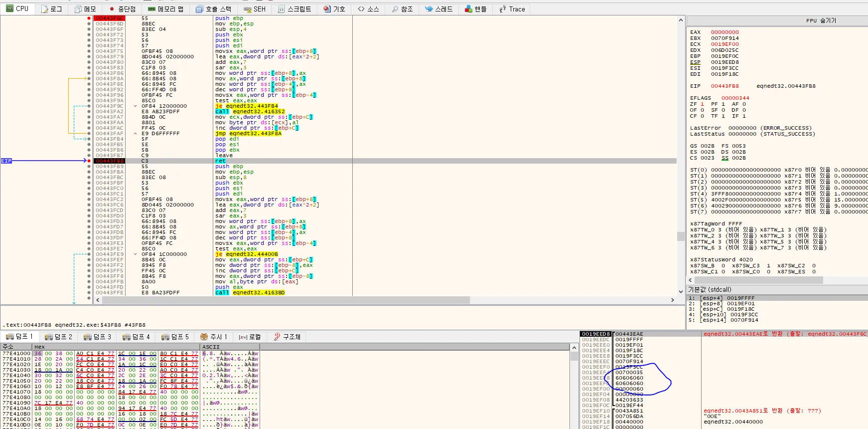Switch to the 덤프 2 tab

(58, 337)
